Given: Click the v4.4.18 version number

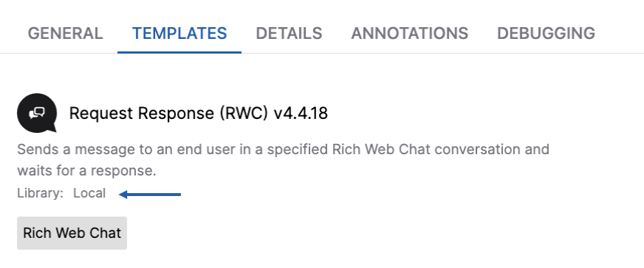Looking at the screenshot, I should (x=301, y=113).
